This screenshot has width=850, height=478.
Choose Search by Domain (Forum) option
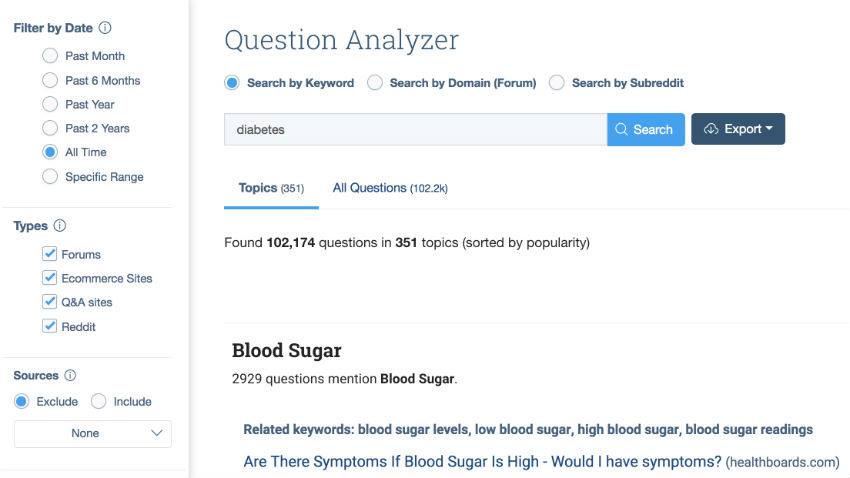tap(375, 83)
